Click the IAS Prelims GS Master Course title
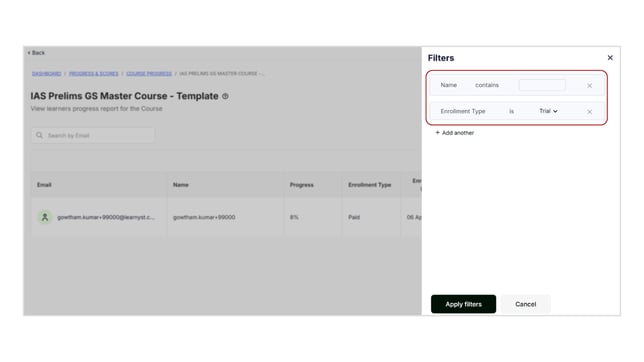644x362 pixels. coord(124,96)
